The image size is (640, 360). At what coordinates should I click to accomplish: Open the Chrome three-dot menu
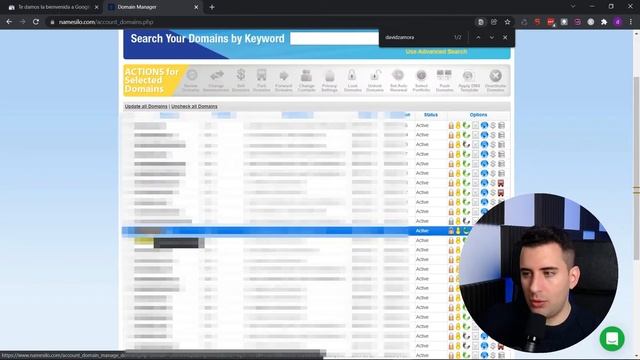tap(631, 22)
